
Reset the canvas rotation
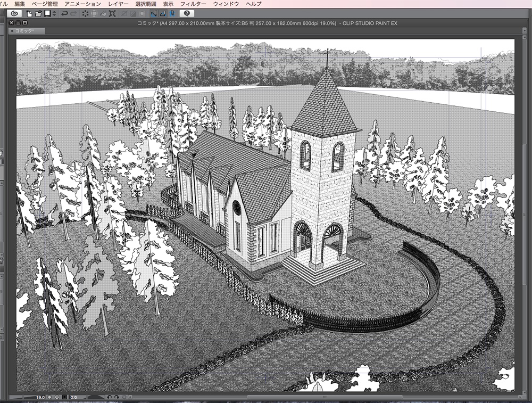coord(124,397)
